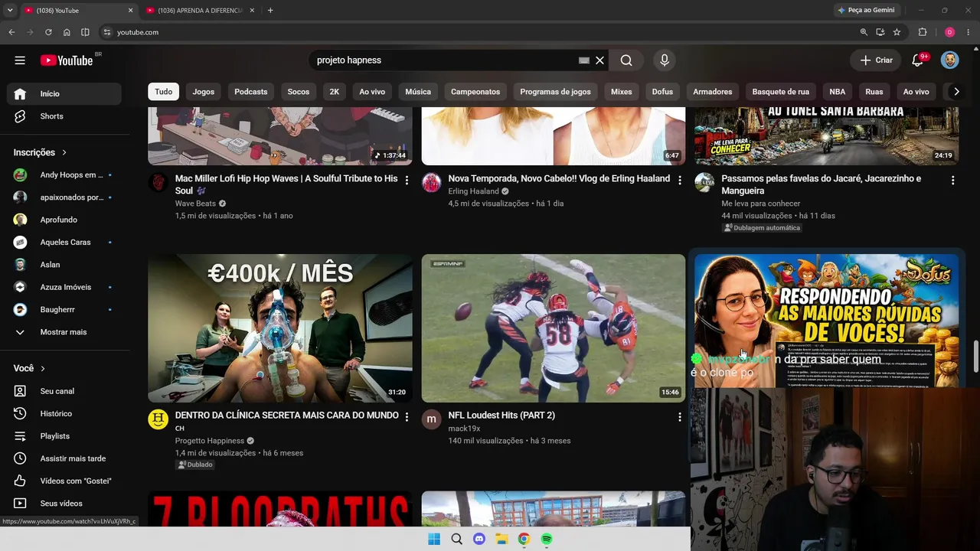Open File Explorer from the taskbar
980x551 pixels.
501,539
